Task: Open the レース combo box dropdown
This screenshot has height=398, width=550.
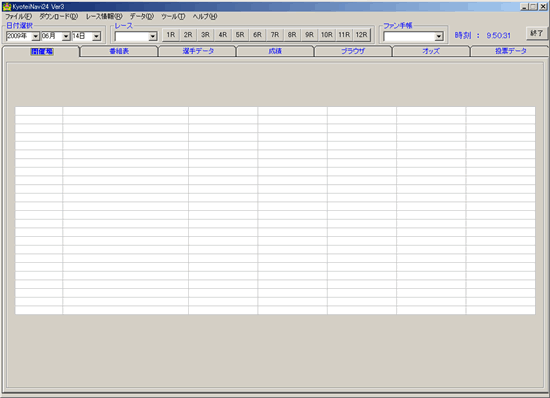Action: point(153,36)
